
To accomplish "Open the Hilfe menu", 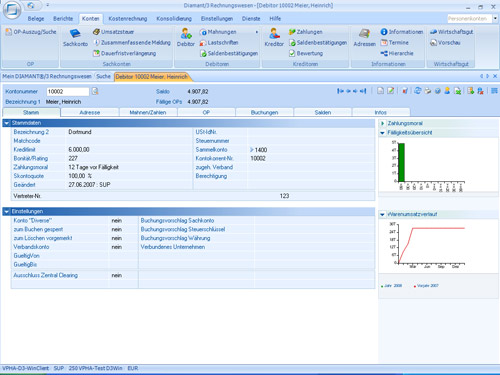I will pos(275,19).
